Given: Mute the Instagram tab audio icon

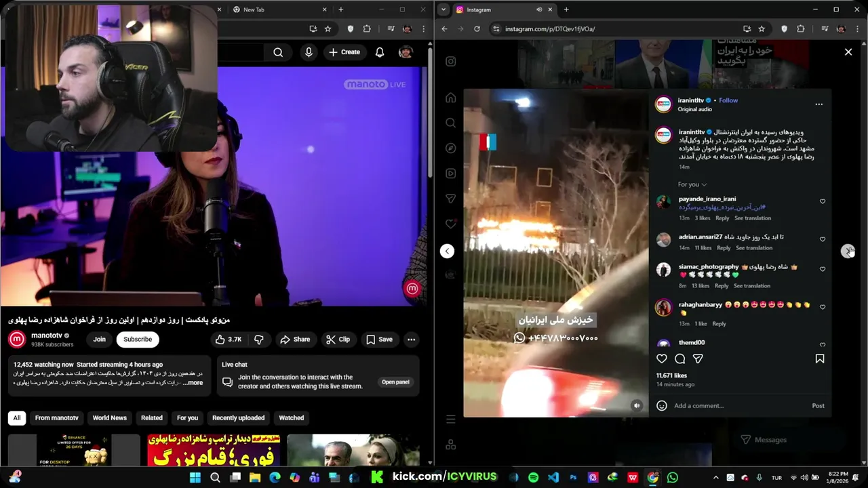Looking at the screenshot, I should coord(539,9).
